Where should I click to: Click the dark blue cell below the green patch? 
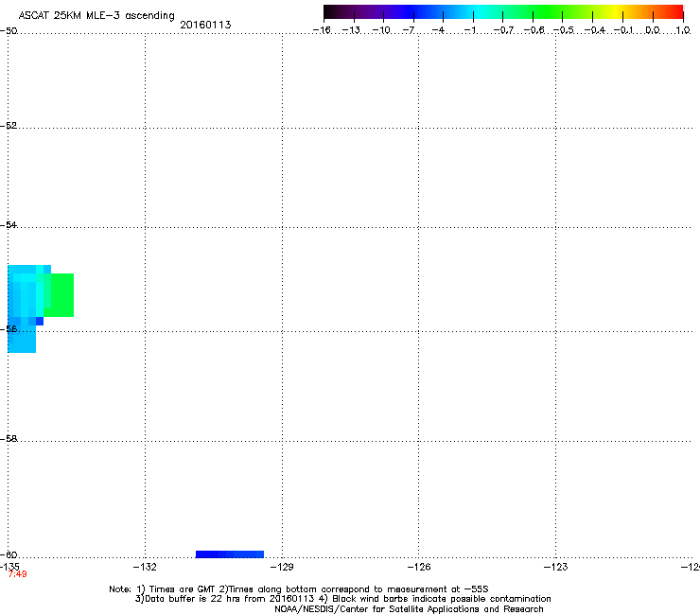(x=40, y=321)
